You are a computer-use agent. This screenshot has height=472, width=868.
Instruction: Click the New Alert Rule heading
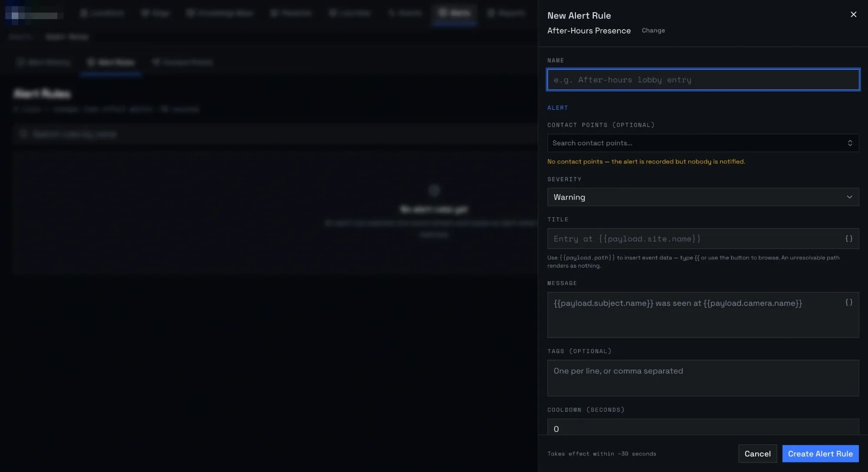tap(579, 16)
